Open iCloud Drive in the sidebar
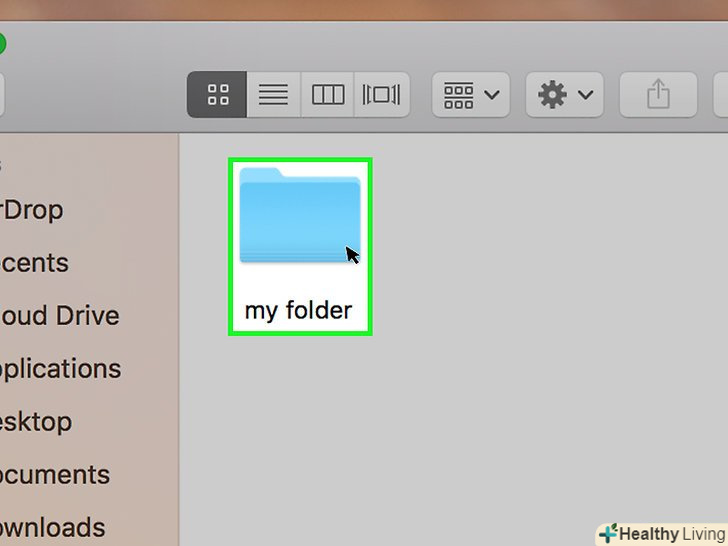 [59, 316]
